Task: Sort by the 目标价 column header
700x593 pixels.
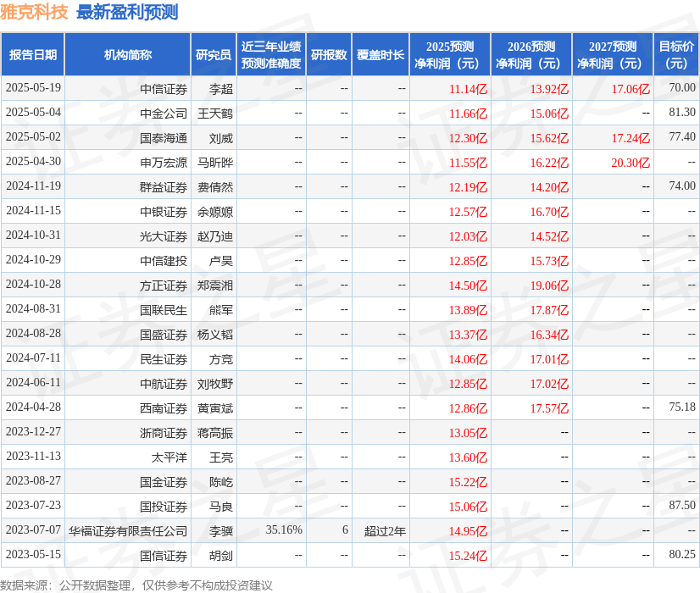Action: 675,53
